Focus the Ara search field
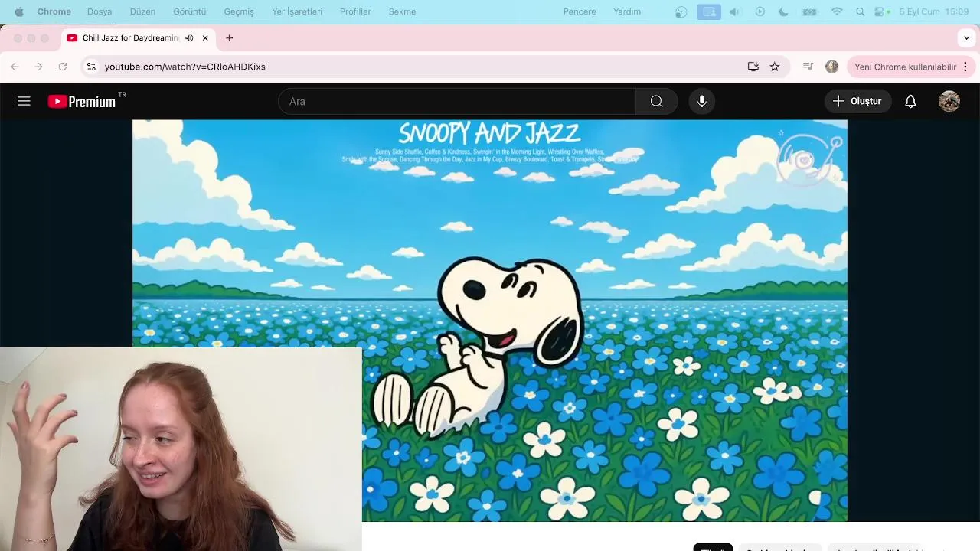 coord(457,101)
